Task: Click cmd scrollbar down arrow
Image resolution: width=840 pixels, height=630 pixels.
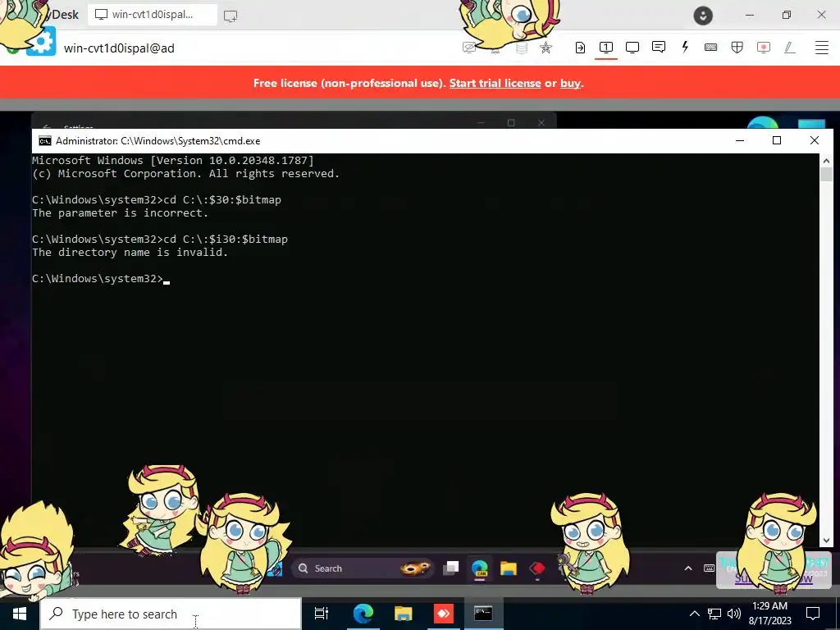Action: 825,541
